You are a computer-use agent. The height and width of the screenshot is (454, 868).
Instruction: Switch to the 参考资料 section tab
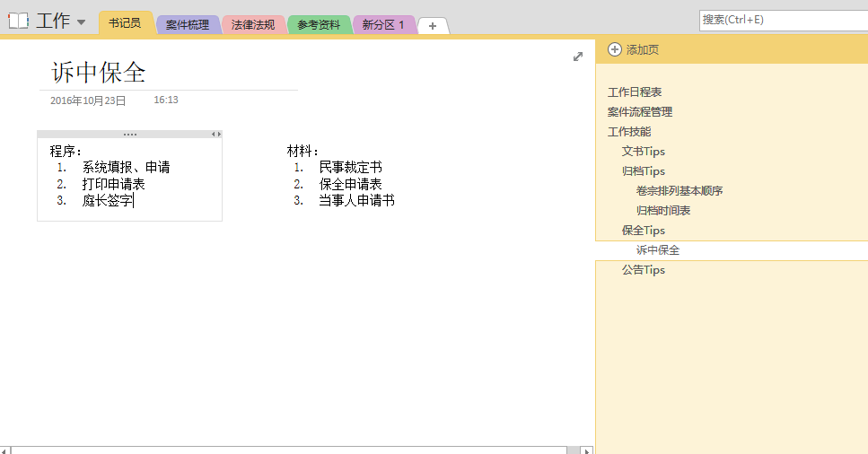319,25
